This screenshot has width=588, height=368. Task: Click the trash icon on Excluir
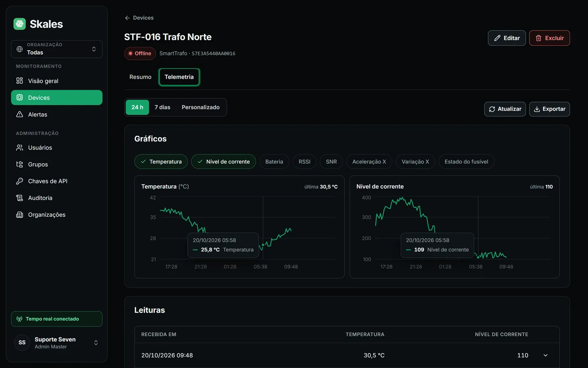pyautogui.click(x=539, y=38)
